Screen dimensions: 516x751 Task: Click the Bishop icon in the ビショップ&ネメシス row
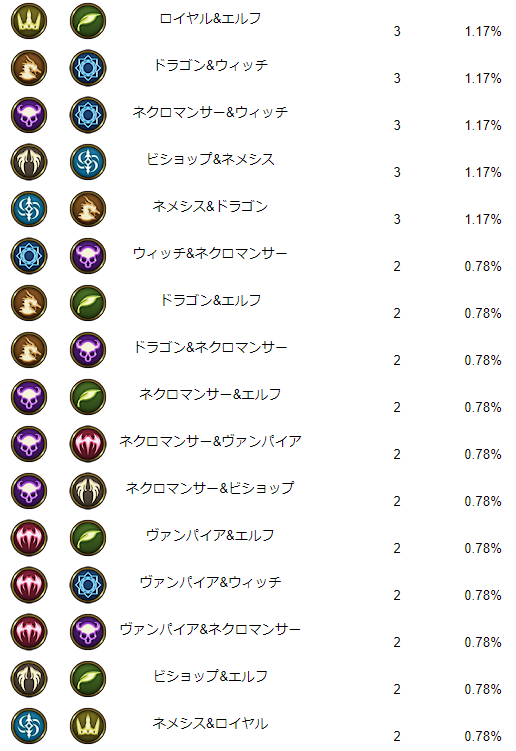tap(29, 162)
